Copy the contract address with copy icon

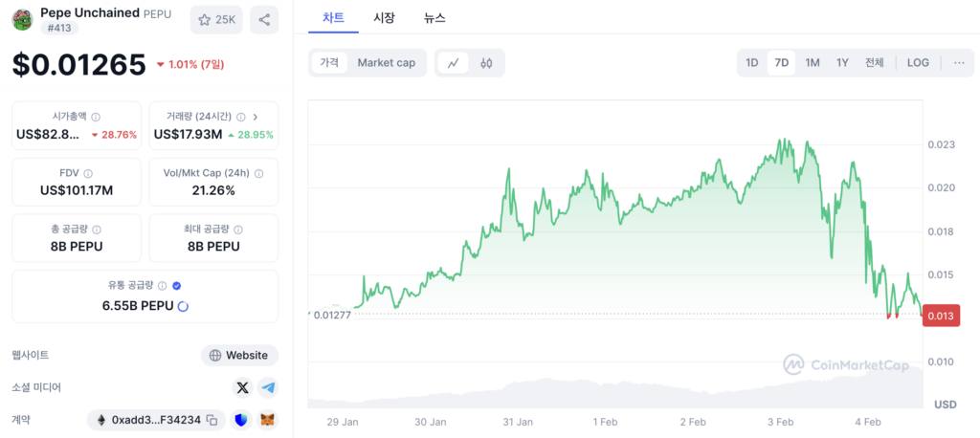(212, 420)
